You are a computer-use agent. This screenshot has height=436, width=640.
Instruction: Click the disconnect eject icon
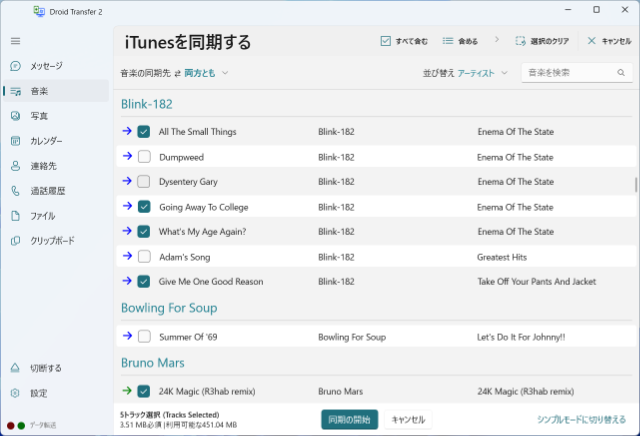pyautogui.click(x=15, y=368)
